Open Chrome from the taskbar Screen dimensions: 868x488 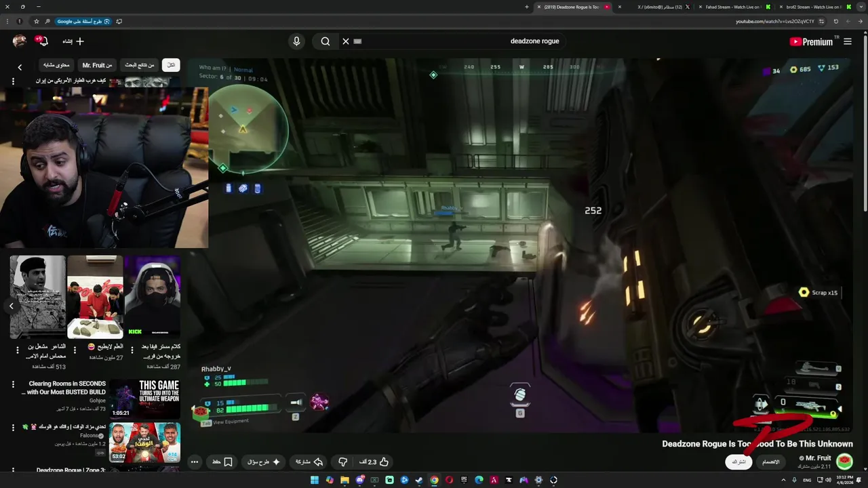(434, 480)
